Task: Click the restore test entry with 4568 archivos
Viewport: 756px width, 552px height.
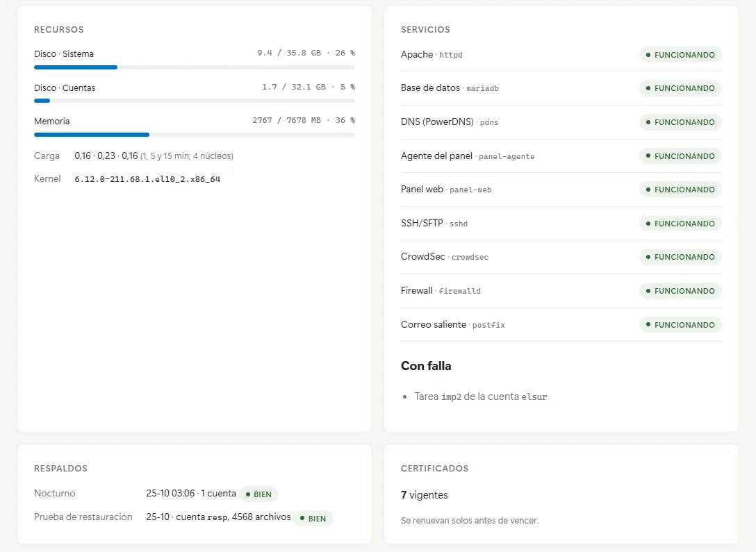Action: (x=218, y=517)
